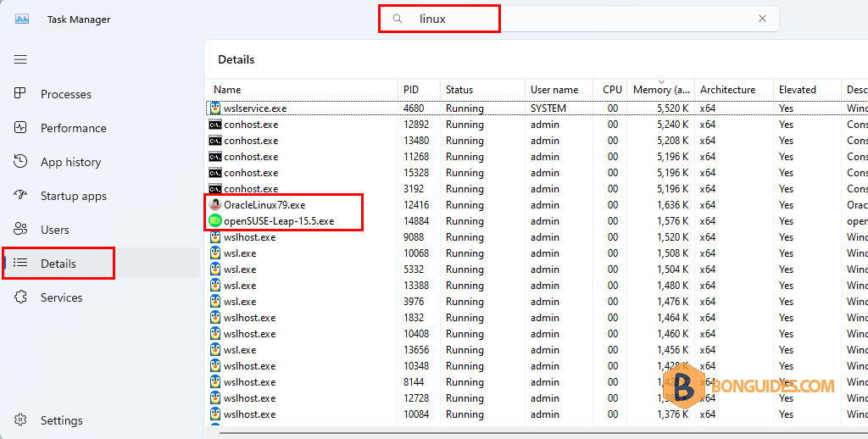Screen dimensions: 868x439
Task: Open the App history page
Action: click(x=71, y=162)
